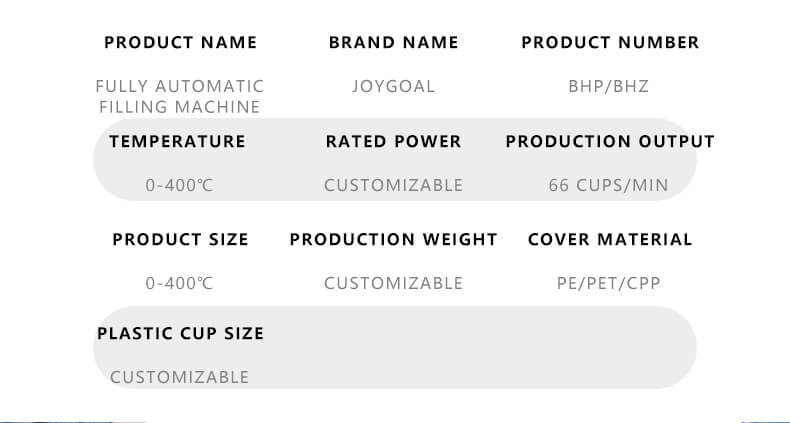
Task: Select the COVER MATERIAL heading
Action: pyautogui.click(x=610, y=239)
